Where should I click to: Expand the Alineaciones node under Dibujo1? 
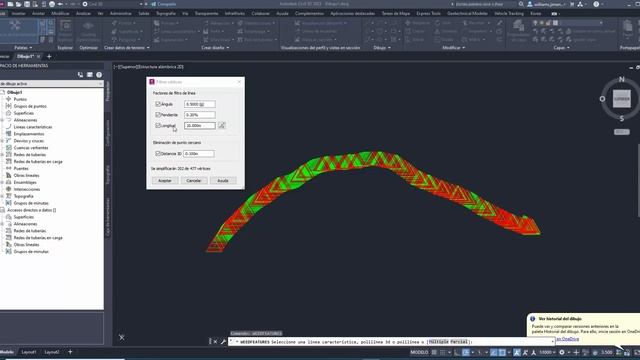[x=2, y=120]
